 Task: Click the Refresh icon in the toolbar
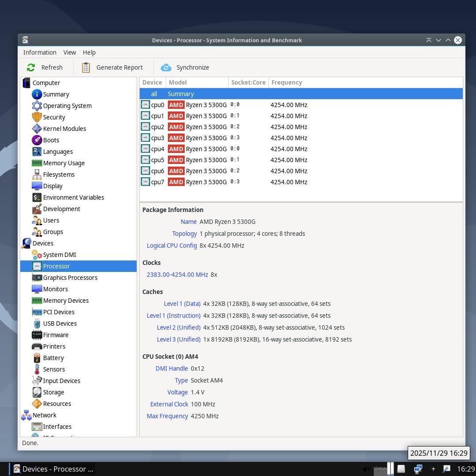tap(31, 67)
